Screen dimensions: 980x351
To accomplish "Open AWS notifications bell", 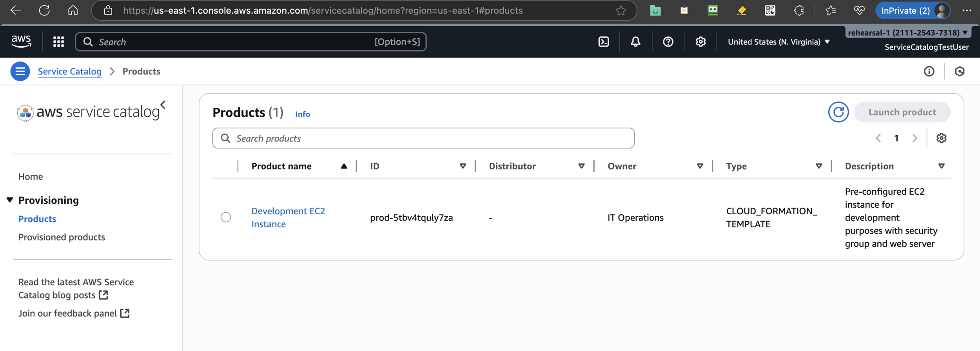I will click(635, 42).
